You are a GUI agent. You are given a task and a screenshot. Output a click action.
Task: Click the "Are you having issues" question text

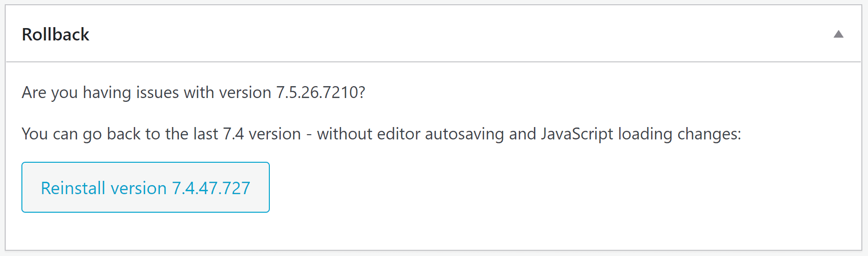(x=193, y=92)
